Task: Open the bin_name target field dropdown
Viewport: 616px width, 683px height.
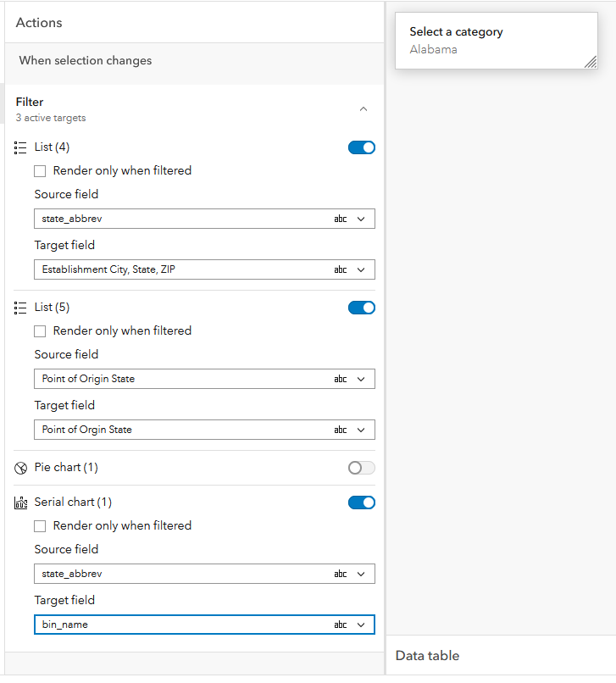Action: click(x=204, y=625)
